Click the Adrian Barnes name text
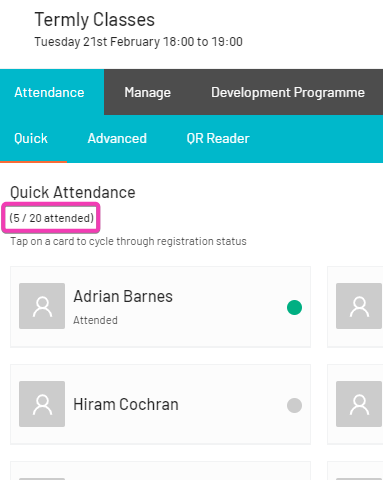The height and width of the screenshot is (480, 383). (x=123, y=296)
